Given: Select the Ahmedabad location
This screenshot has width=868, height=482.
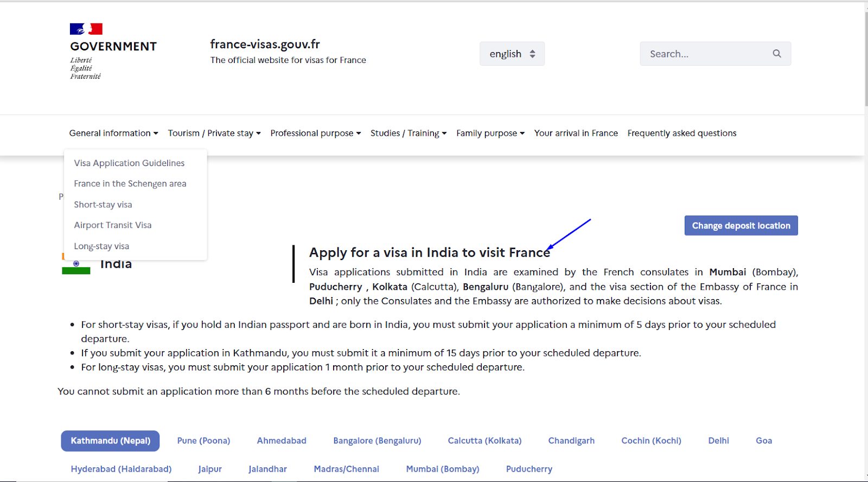Looking at the screenshot, I should [x=282, y=441].
